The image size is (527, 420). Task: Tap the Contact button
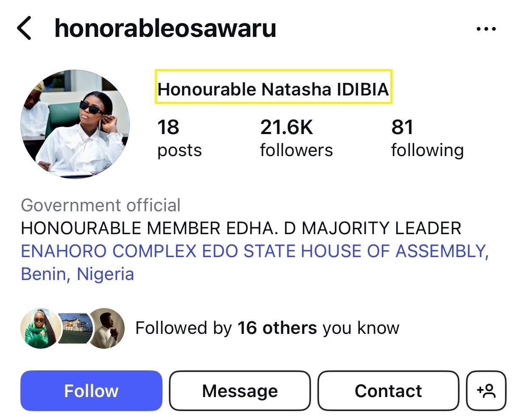point(388,391)
